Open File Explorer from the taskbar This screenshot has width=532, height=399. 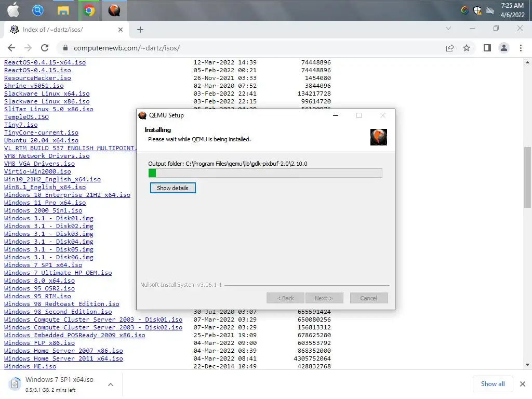[63, 10]
